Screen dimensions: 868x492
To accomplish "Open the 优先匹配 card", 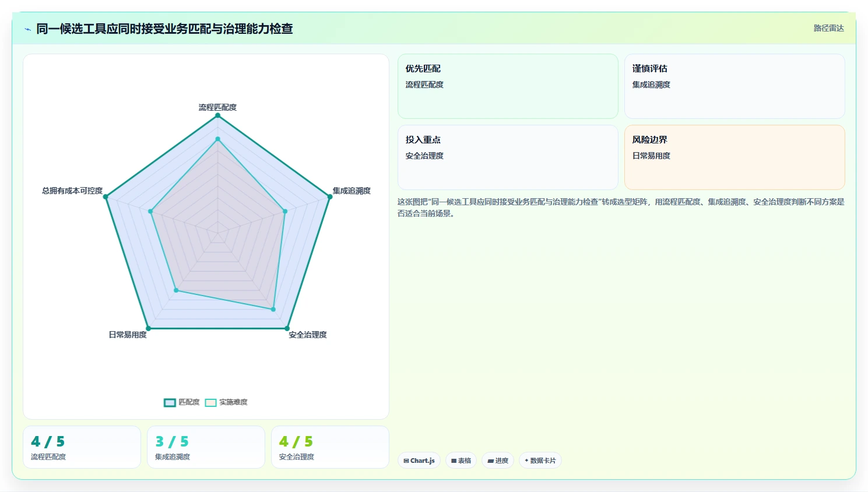I will pyautogui.click(x=508, y=86).
